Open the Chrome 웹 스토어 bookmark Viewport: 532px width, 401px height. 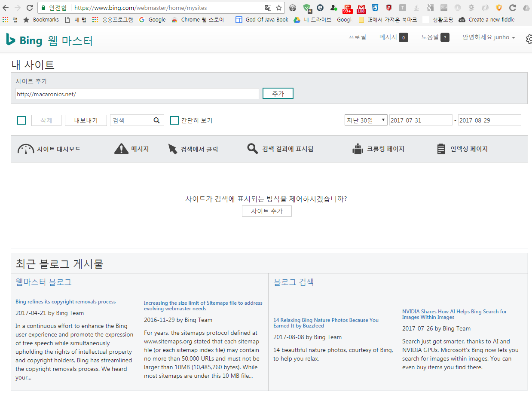coord(200,19)
